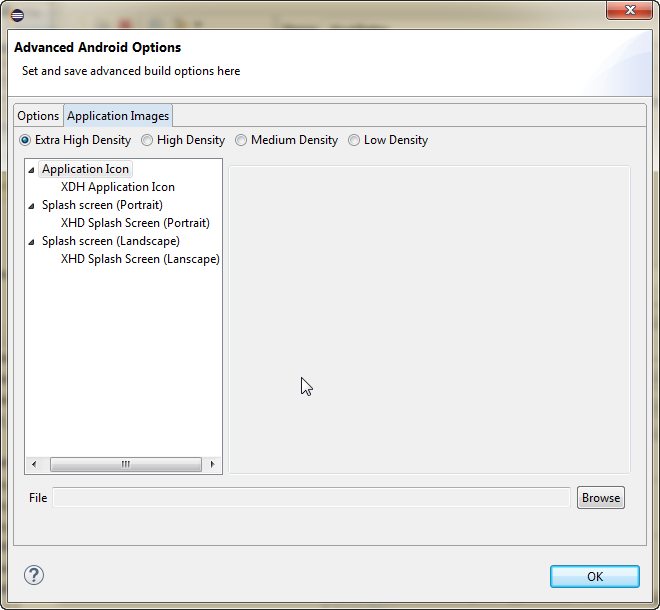Click the tree scrollbar right arrow

(212, 464)
